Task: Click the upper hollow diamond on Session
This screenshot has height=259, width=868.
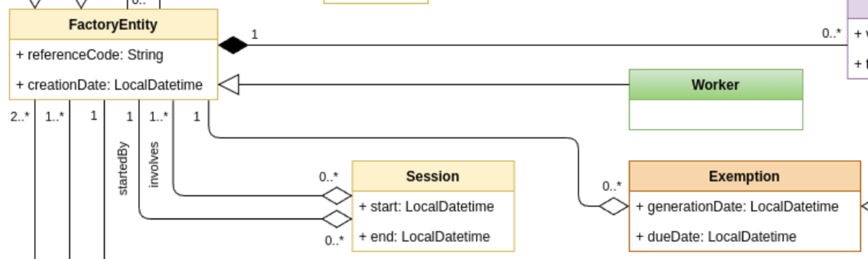Action: pos(337,196)
